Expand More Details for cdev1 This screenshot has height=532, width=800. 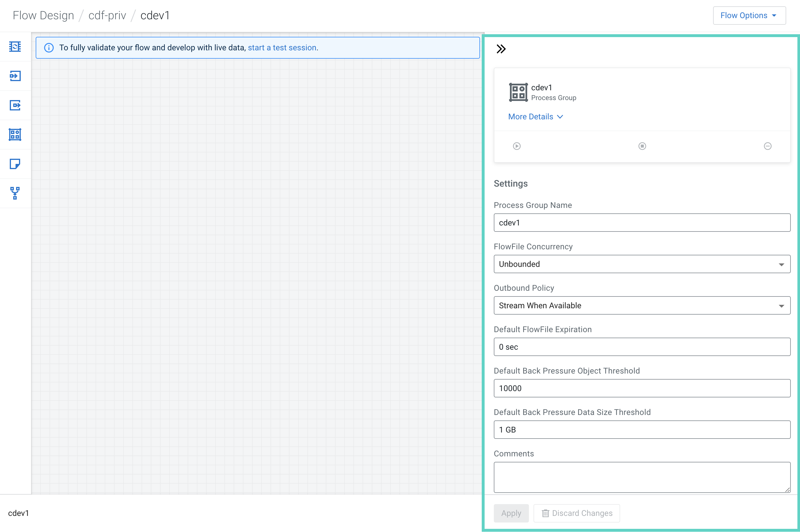pyautogui.click(x=536, y=117)
